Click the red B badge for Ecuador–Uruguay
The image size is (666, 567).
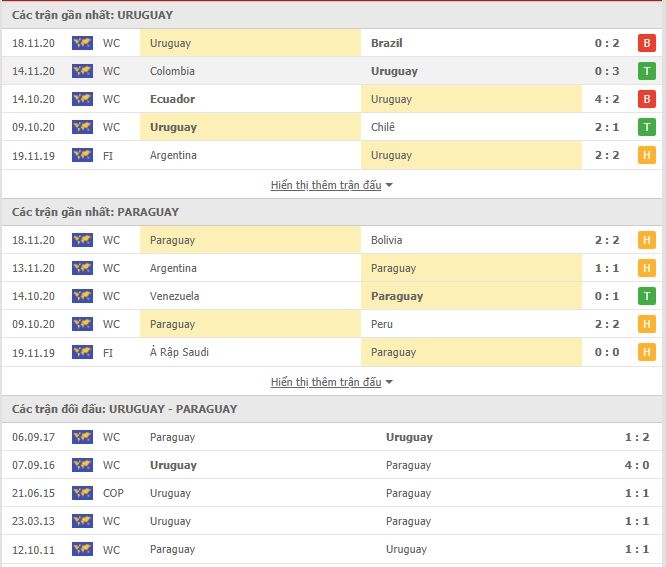646,99
